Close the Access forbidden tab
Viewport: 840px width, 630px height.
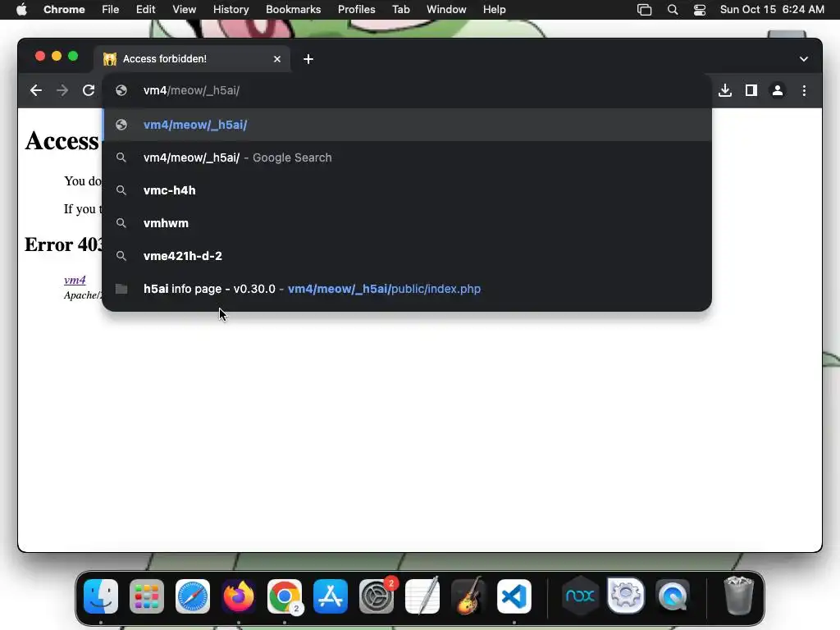click(277, 59)
